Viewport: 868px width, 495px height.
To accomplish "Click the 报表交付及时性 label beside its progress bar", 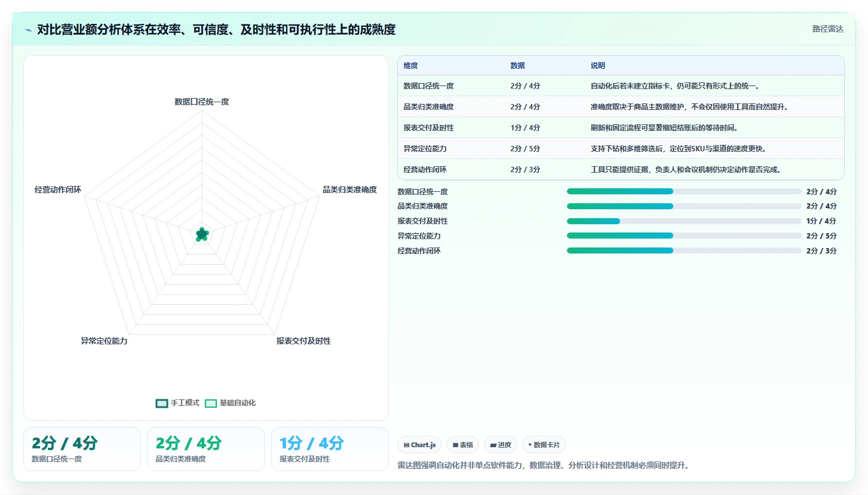I will tap(422, 221).
